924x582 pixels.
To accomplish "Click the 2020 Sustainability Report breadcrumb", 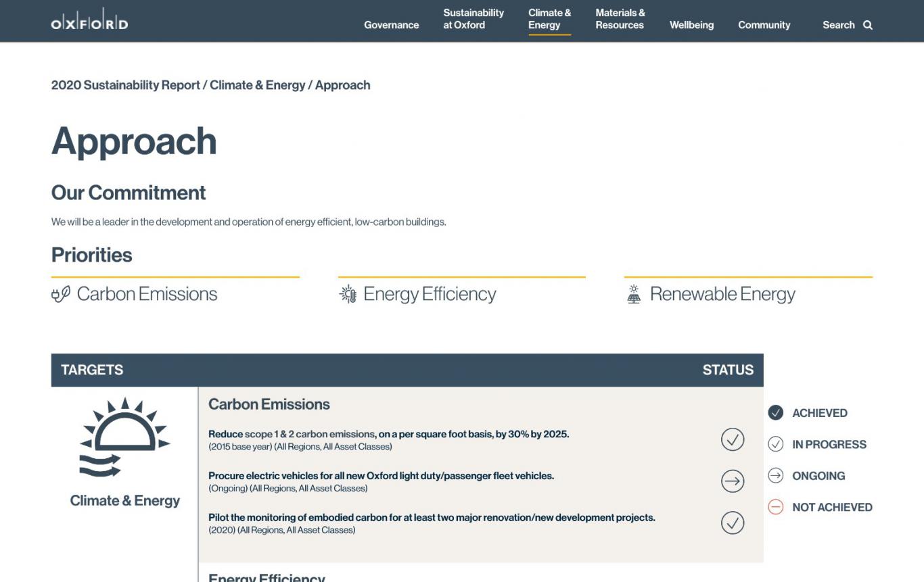I will click(126, 85).
